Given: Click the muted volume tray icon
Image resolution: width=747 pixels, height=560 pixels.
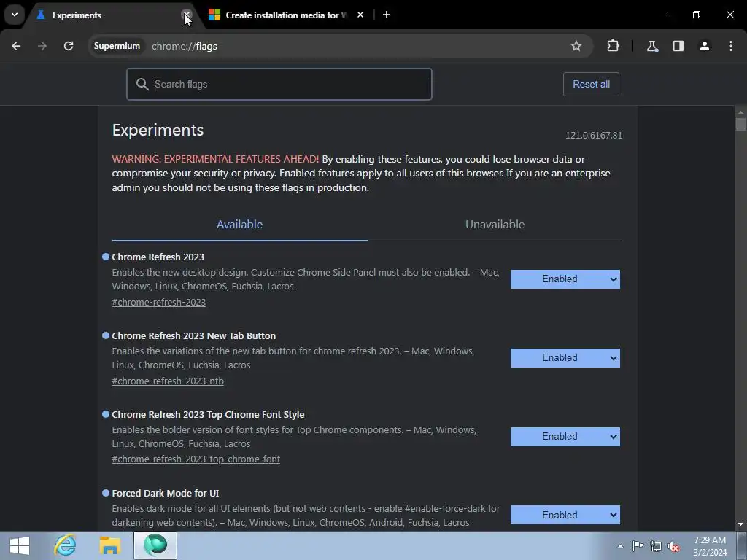Looking at the screenshot, I should pos(673,546).
